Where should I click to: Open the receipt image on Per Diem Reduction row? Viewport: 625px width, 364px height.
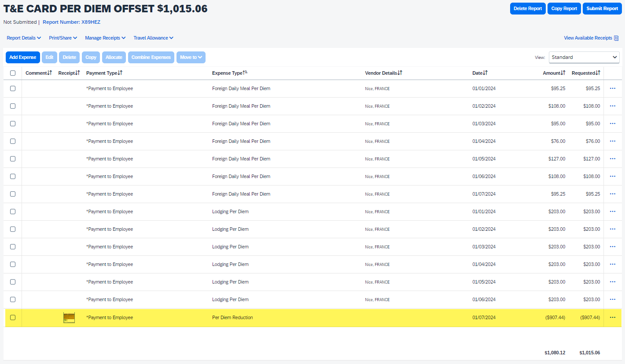click(x=69, y=317)
